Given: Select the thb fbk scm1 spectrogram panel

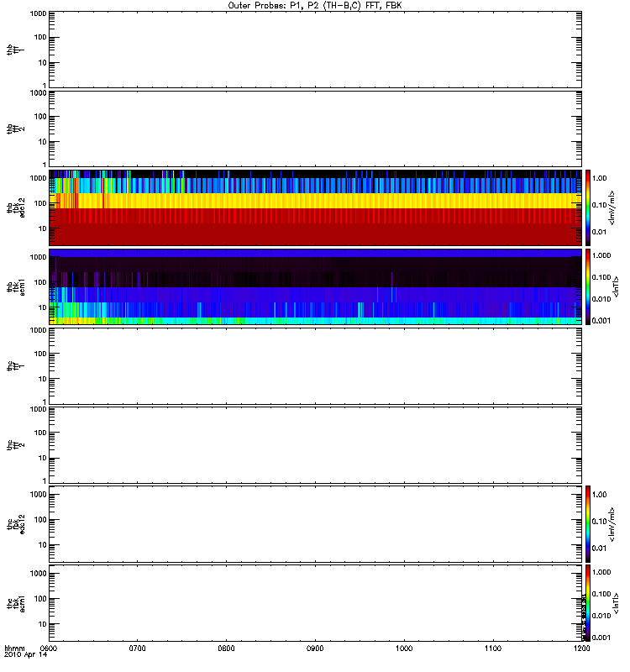Looking at the screenshot, I should point(315,286).
